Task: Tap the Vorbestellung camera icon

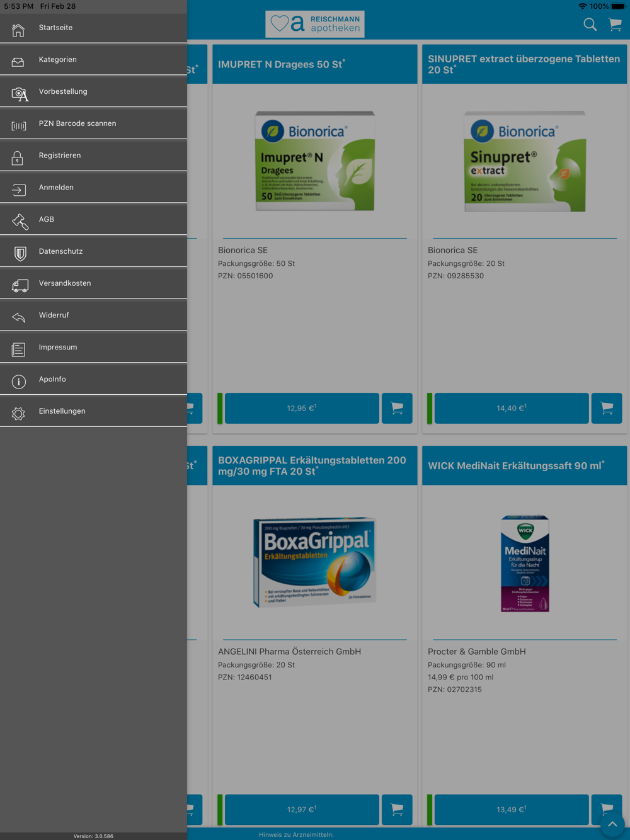Action: [20, 94]
